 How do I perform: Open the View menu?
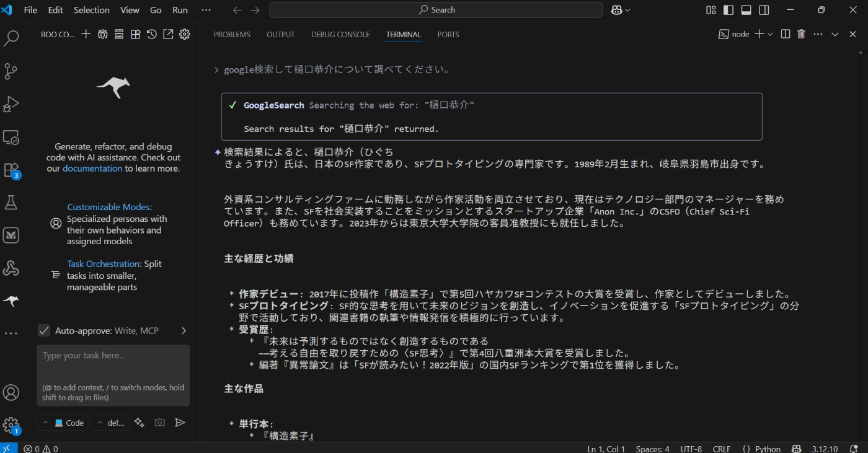[130, 10]
